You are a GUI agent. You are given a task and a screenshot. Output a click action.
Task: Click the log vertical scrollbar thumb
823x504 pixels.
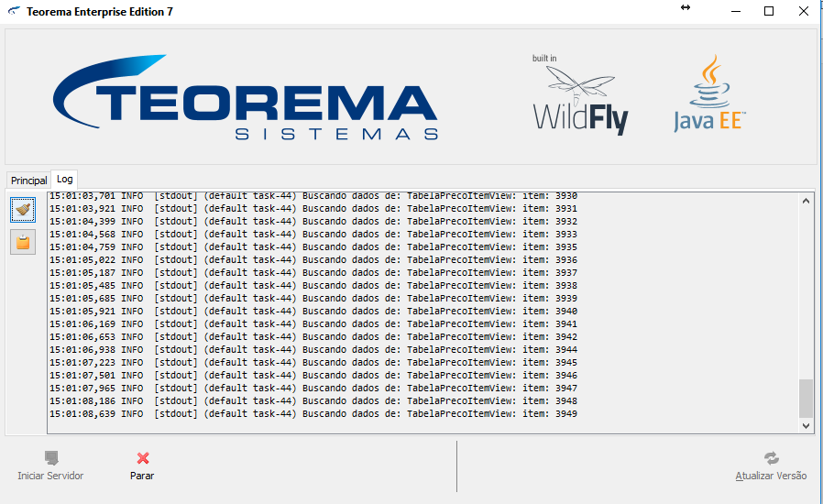click(x=807, y=399)
